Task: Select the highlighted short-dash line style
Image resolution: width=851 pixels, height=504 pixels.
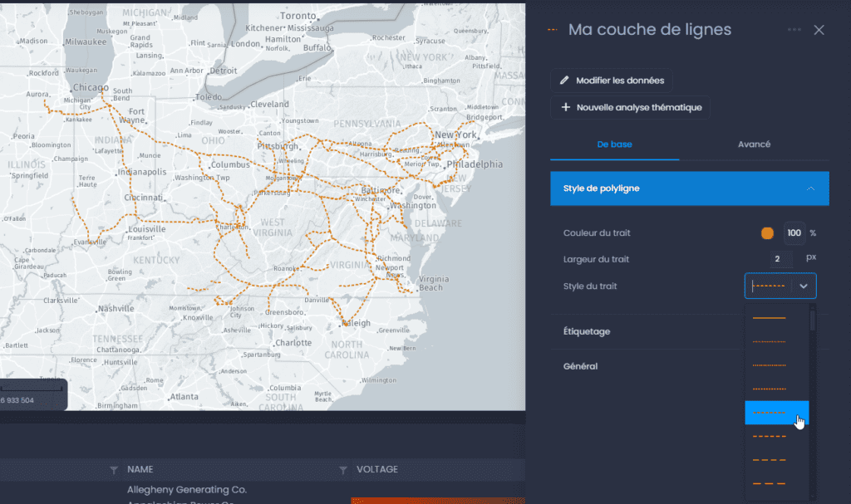Action: pyautogui.click(x=777, y=413)
